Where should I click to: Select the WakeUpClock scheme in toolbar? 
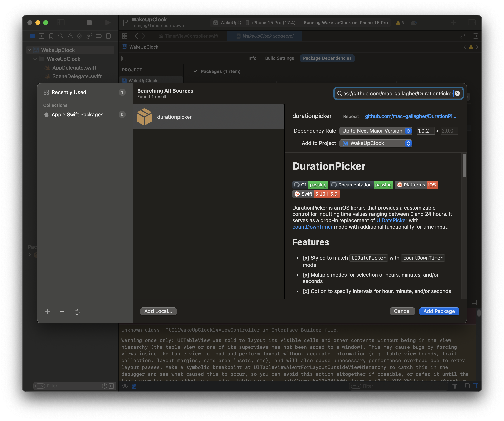(227, 23)
